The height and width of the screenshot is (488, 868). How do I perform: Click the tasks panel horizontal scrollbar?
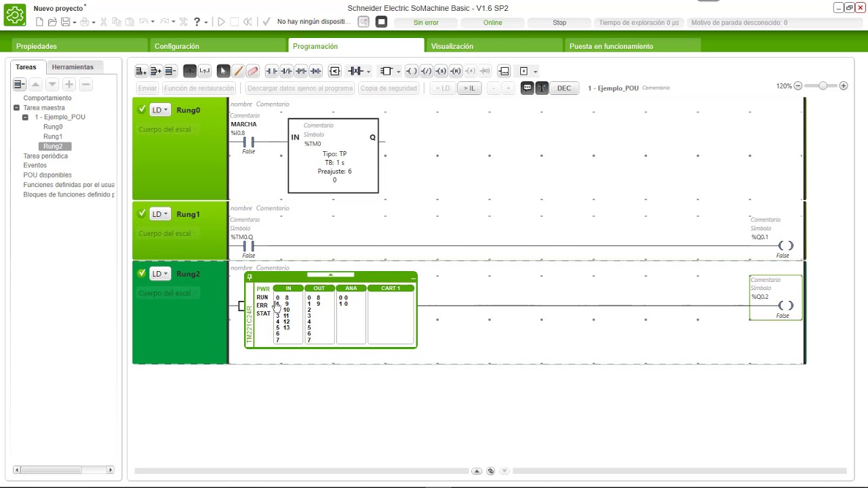click(x=64, y=470)
